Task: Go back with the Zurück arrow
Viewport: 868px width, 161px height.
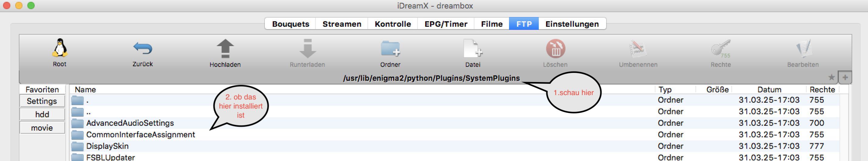Action: coord(142,48)
